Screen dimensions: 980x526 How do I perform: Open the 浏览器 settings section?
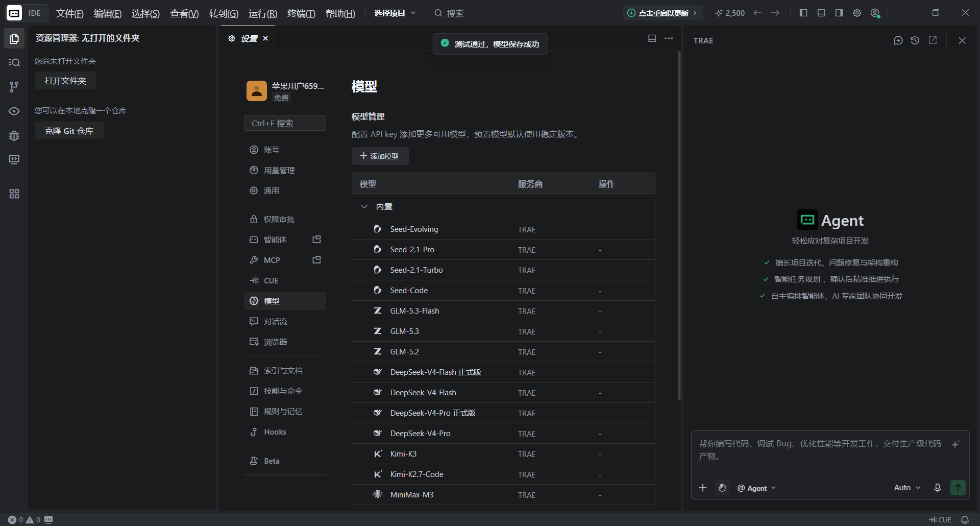tap(285, 342)
